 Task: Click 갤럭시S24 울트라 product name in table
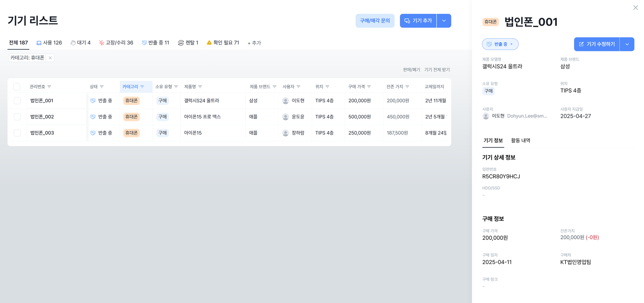(x=202, y=101)
